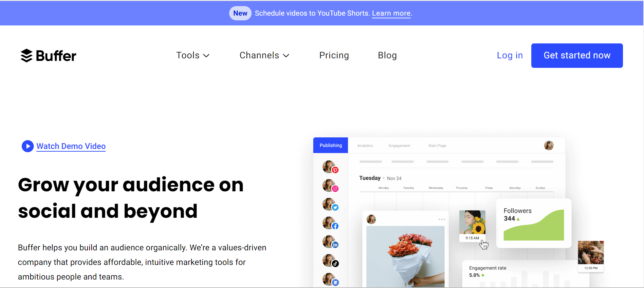Image resolution: width=644 pixels, height=288 pixels.
Task: Open the Start Page tab
Action: coord(437,146)
